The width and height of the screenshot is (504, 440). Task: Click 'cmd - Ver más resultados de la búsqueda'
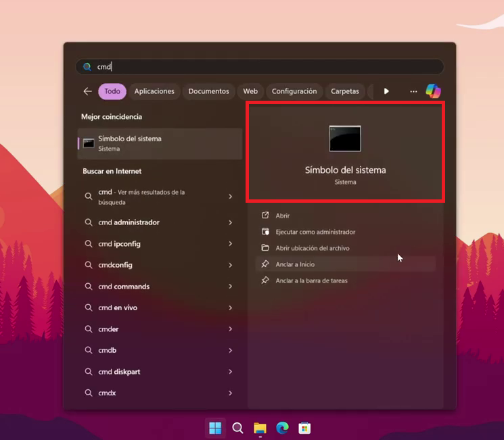(141, 197)
